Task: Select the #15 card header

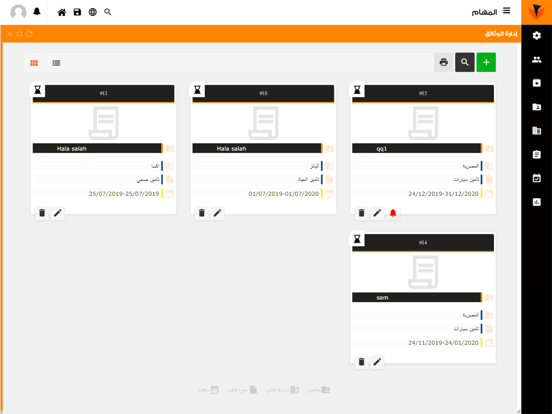Action: pos(423,94)
